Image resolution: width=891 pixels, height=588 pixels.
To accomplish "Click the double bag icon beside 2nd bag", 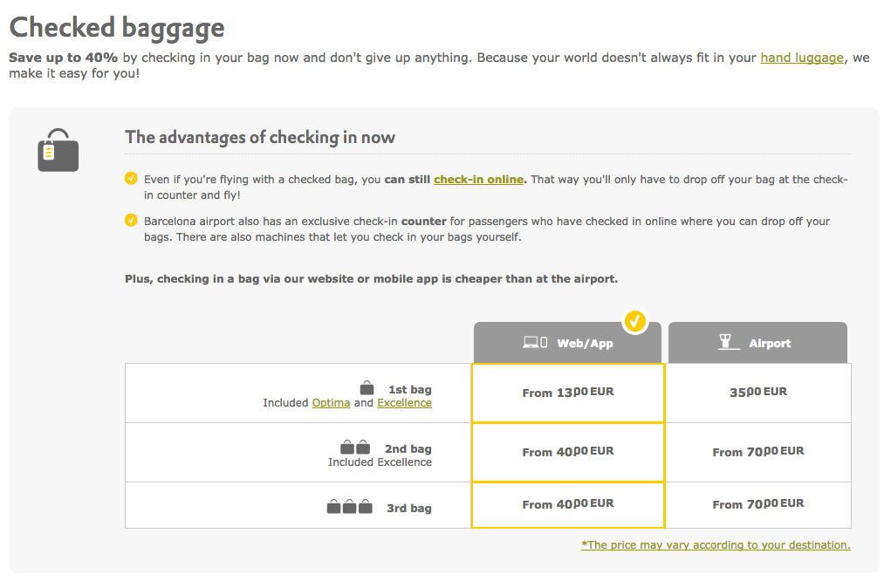I will pyautogui.click(x=354, y=448).
